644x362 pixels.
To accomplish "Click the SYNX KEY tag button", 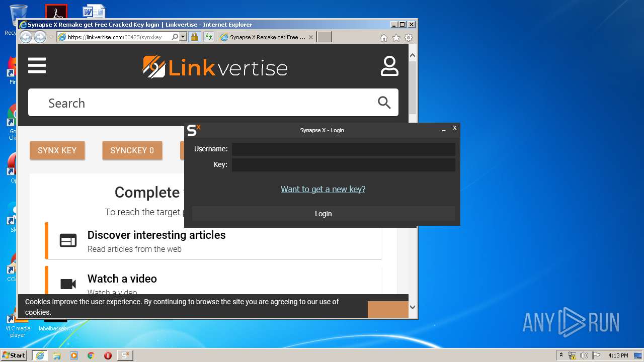I will point(57,150).
